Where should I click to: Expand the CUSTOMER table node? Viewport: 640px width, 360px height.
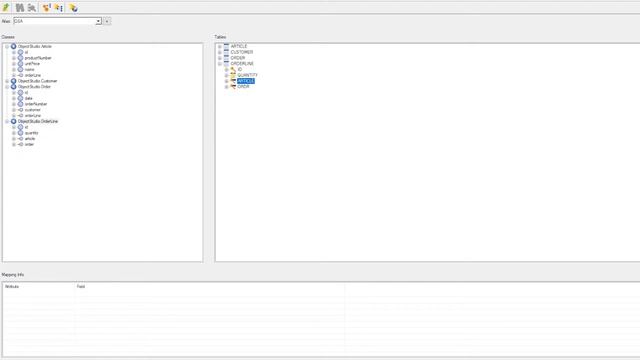tap(220, 52)
